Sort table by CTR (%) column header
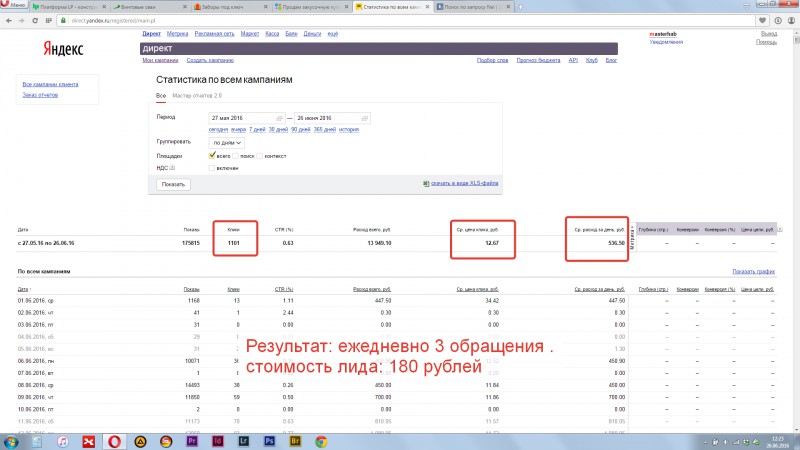The height and width of the screenshot is (450, 800). tap(284, 289)
